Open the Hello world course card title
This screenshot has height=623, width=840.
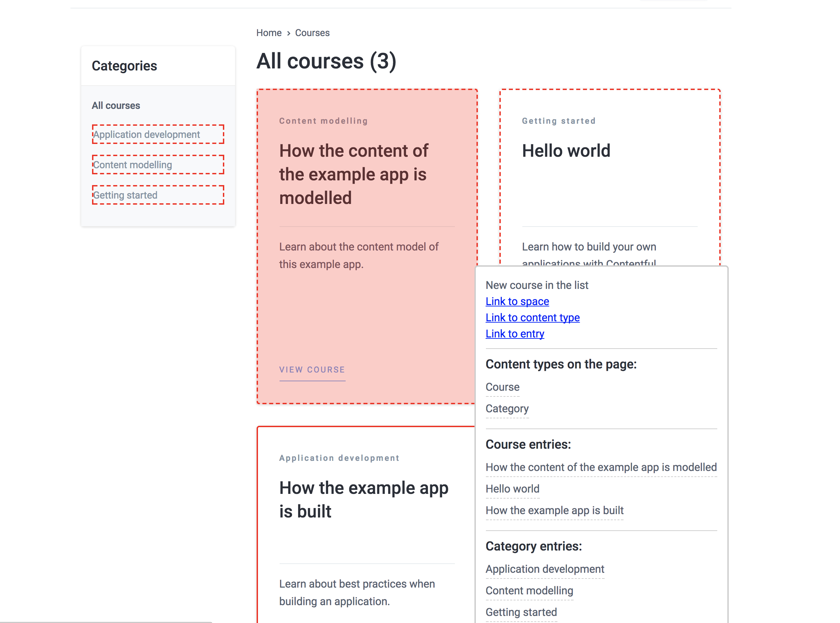coord(566,151)
